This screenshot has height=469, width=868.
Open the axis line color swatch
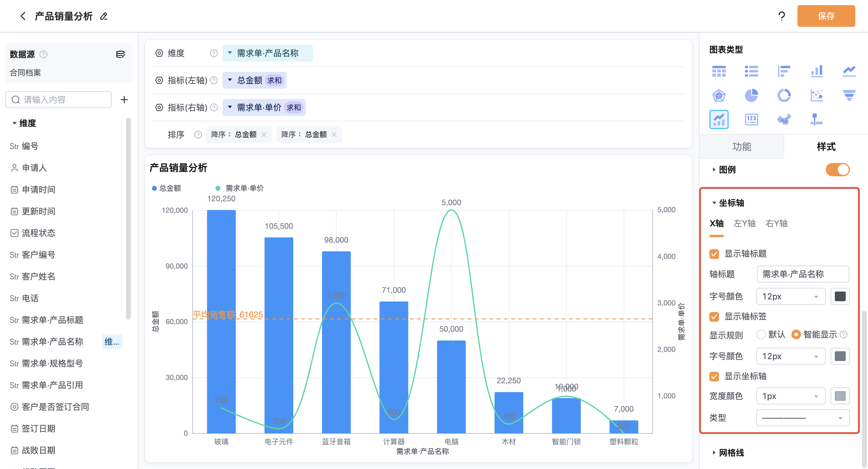click(x=840, y=396)
